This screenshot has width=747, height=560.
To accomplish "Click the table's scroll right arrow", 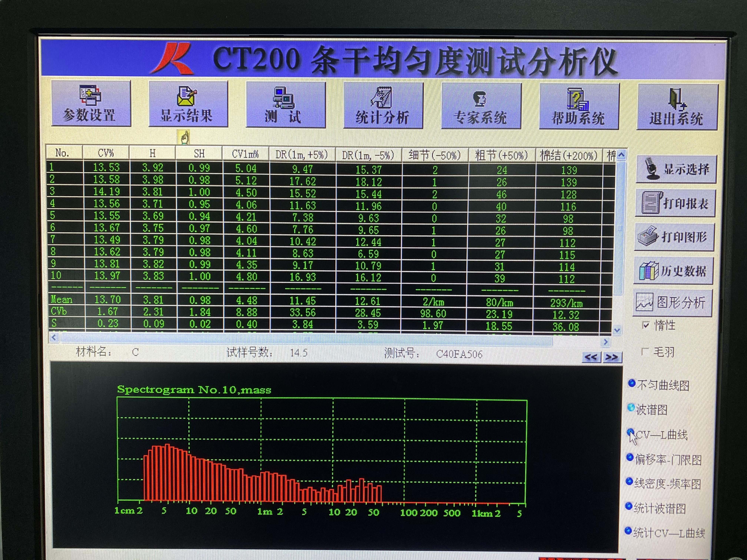I will [x=606, y=342].
